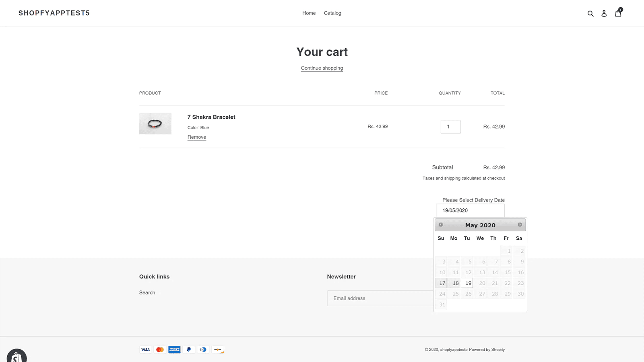The width and height of the screenshot is (644, 362).
Task: Adjust the quantity value for the bracelet
Action: point(450,126)
